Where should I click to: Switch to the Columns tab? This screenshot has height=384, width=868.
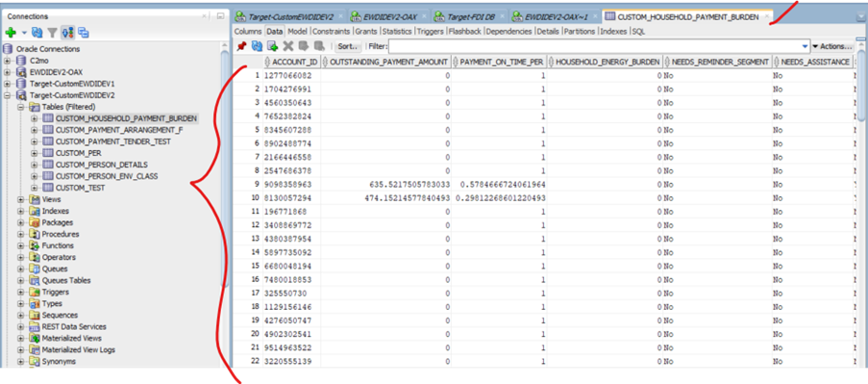coord(247,32)
